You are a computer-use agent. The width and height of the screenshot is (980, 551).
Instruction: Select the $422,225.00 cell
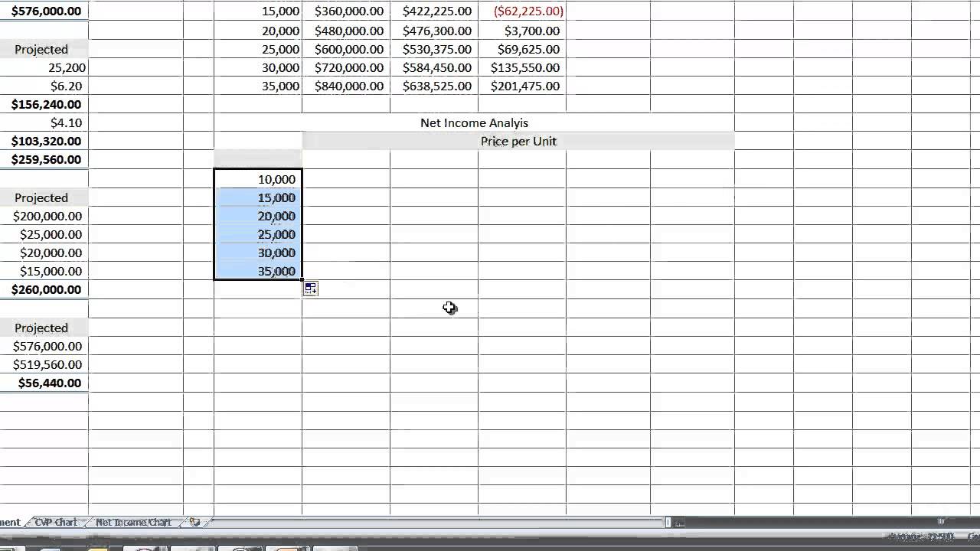434,11
